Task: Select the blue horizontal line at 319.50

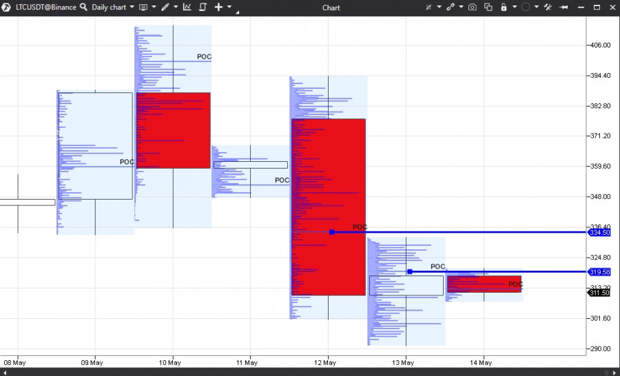Action: 498,272
